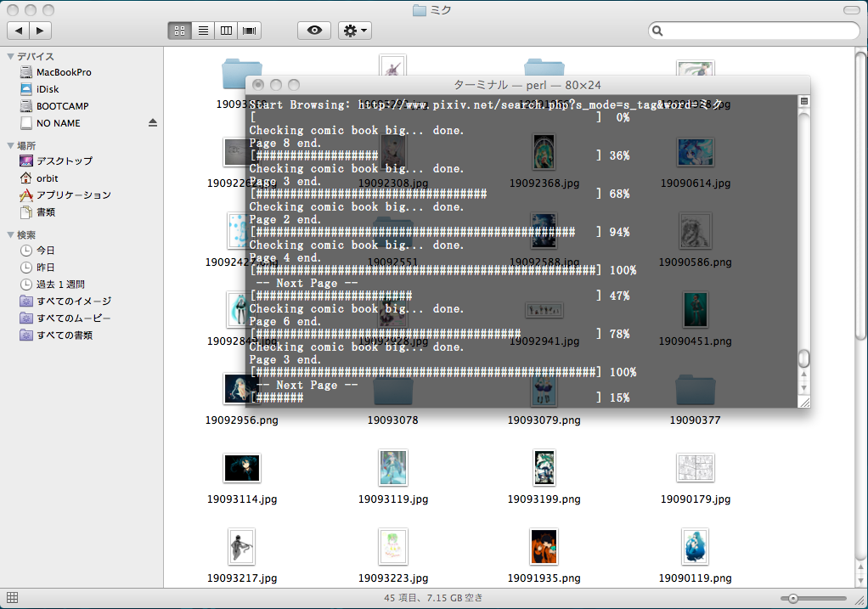Select thumbnail 19093199.png
Screen dimensions: 868x609
coord(544,467)
